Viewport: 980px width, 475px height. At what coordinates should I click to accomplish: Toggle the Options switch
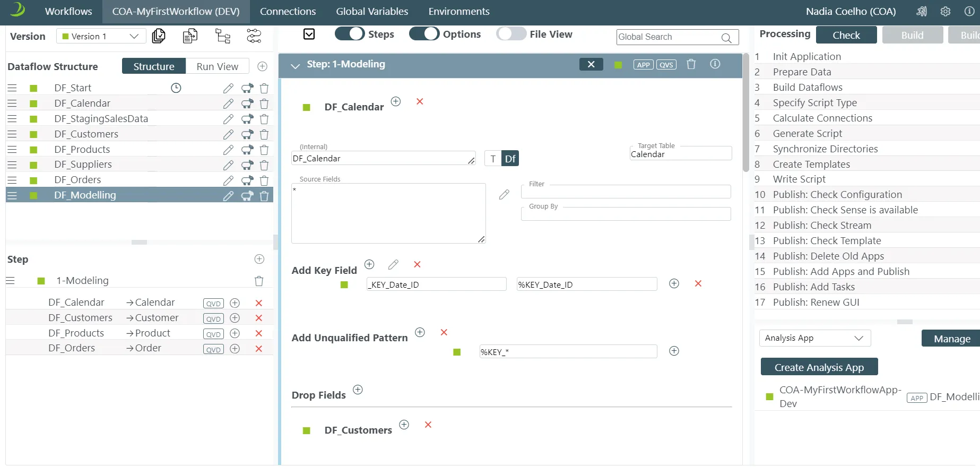[x=424, y=34]
